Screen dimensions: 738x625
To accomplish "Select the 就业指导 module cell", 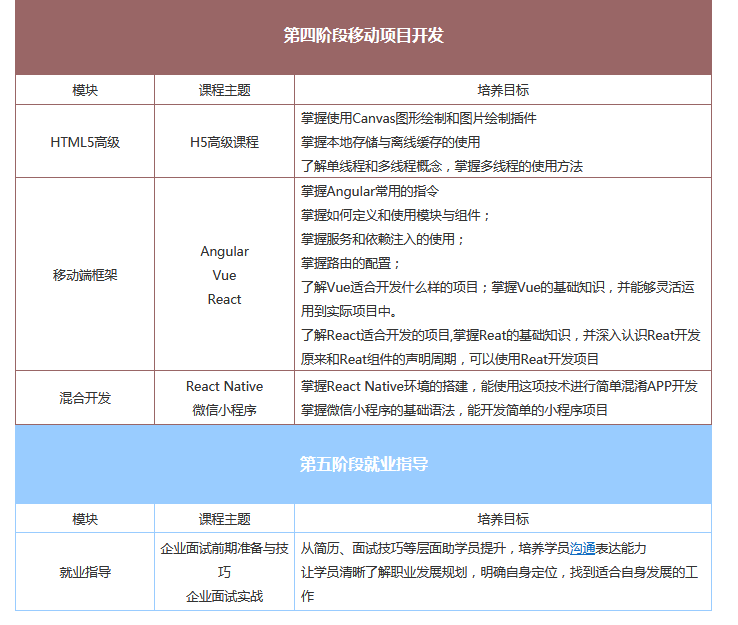I will (85, 572).
